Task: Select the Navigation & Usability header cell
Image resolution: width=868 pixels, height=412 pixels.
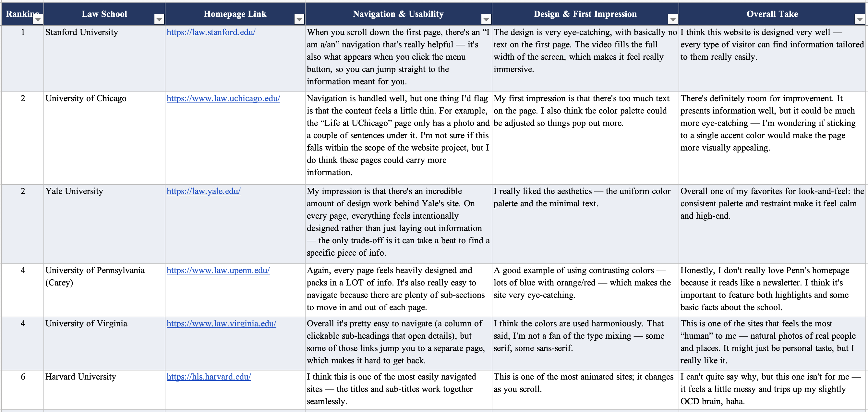Action: pos(398,14)
